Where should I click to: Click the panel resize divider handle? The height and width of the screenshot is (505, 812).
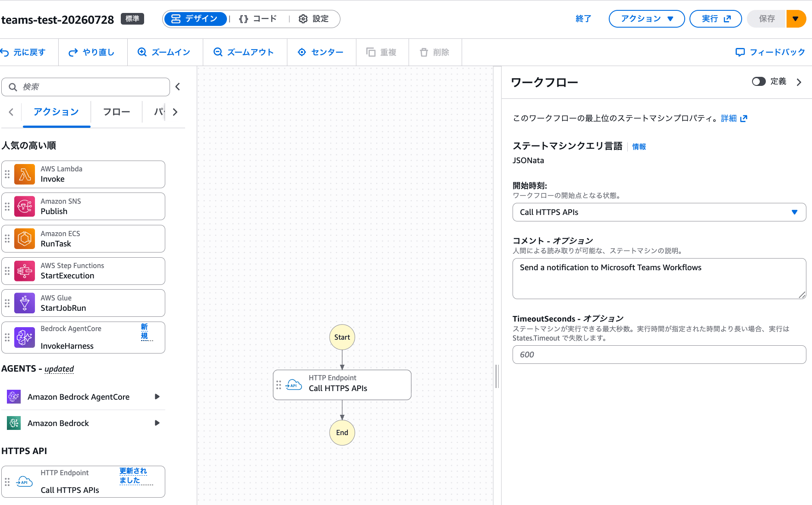[x=497, y=376]
